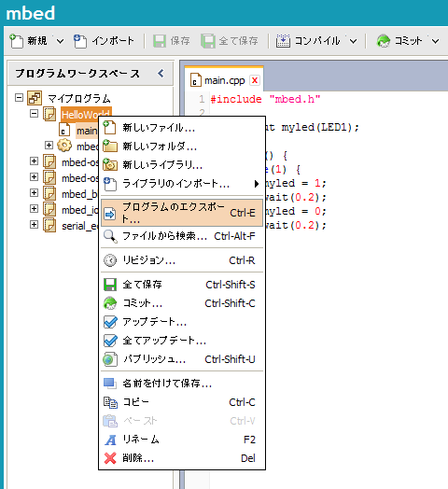Expand the serial_e program node

point(34,225)
